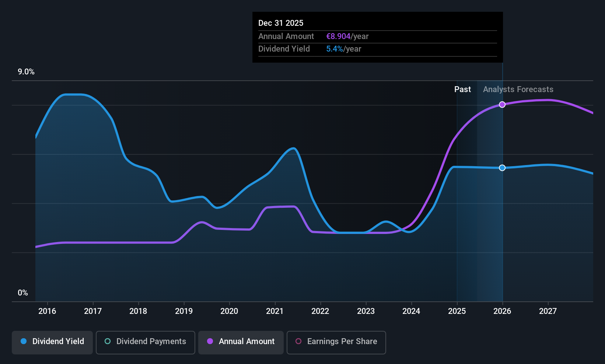605x364 pixels.
Task: Click the 9.0% y-axis label
Action: pyautogui.click(x=26, y=72)
